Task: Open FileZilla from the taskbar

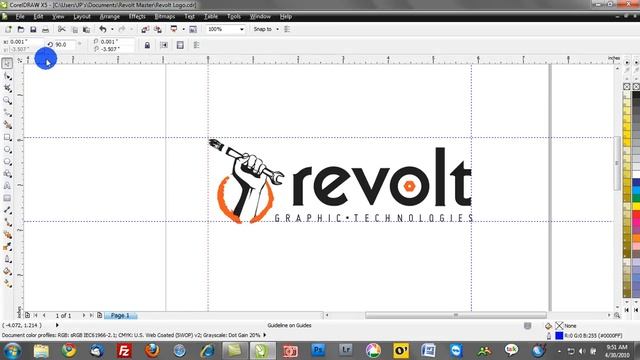Action: (124, 351)
